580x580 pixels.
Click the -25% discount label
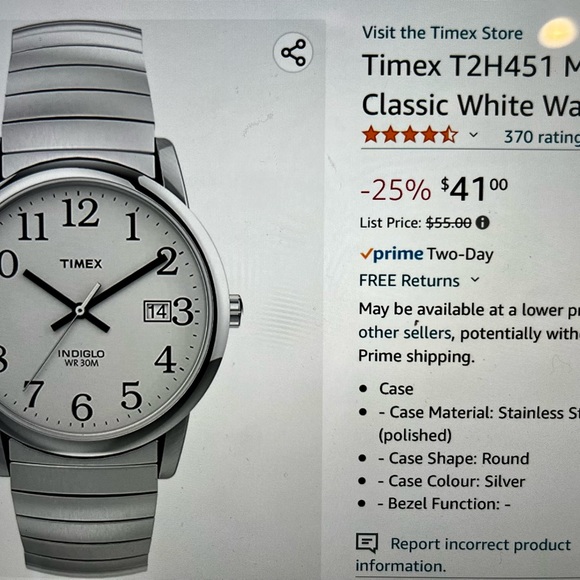tap(396, 190)
